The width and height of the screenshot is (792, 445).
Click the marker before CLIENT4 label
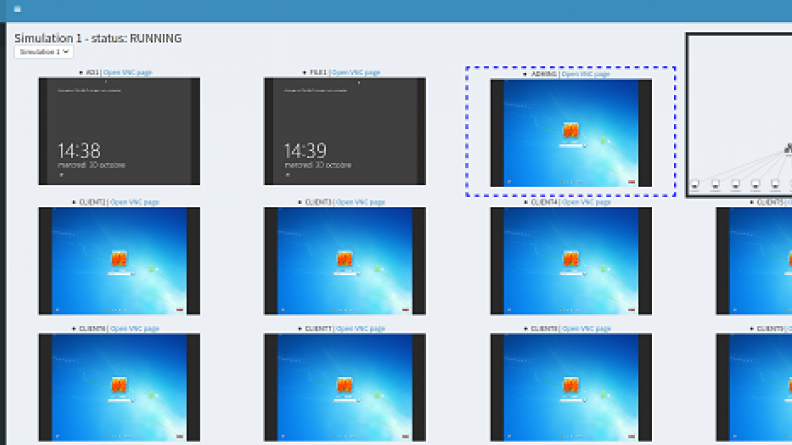526,202
